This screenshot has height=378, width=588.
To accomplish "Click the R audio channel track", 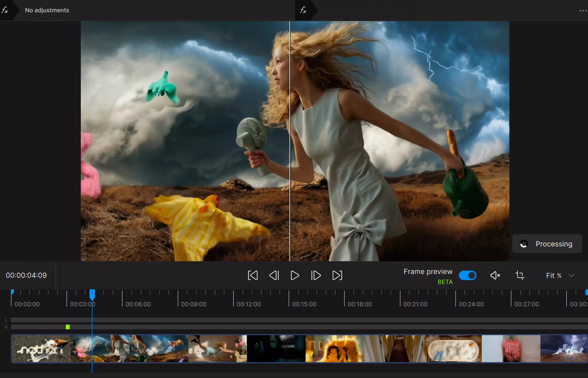I will tap(299, 327).
